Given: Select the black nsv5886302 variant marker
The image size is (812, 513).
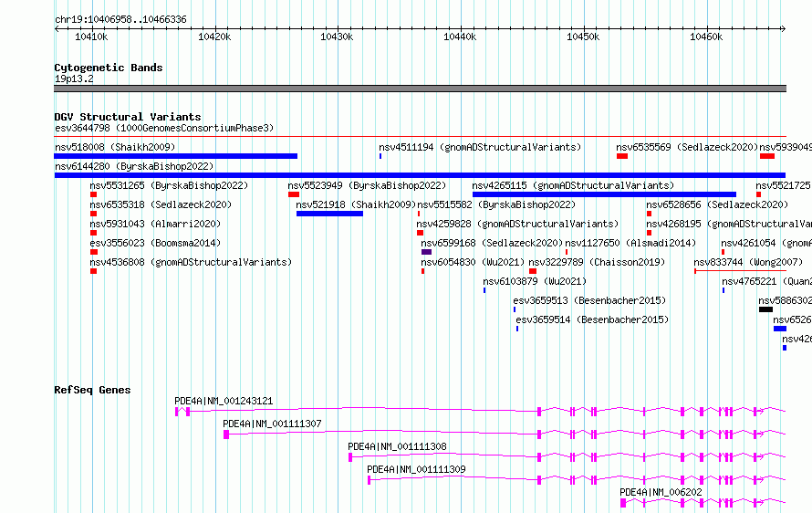Looking at the screenshot, I should [765, 309].
